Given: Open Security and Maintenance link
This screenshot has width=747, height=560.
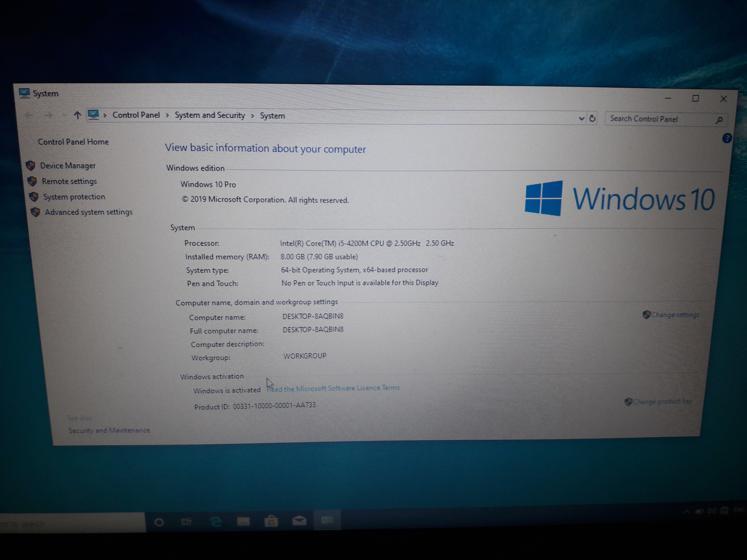Looking at the screenshot, I should (x=109, y=430).
